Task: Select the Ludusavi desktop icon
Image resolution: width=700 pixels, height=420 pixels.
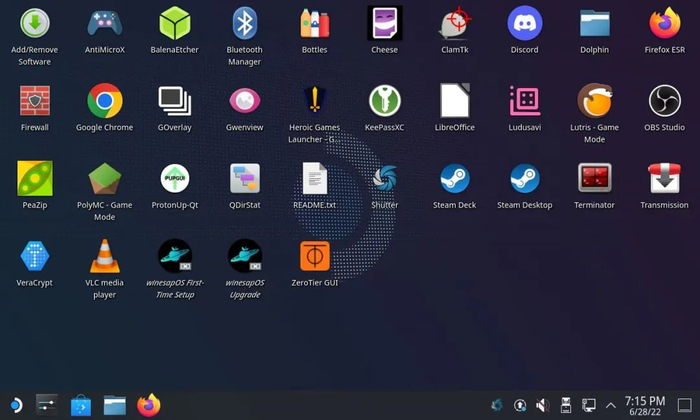Action: coord(525,100)
